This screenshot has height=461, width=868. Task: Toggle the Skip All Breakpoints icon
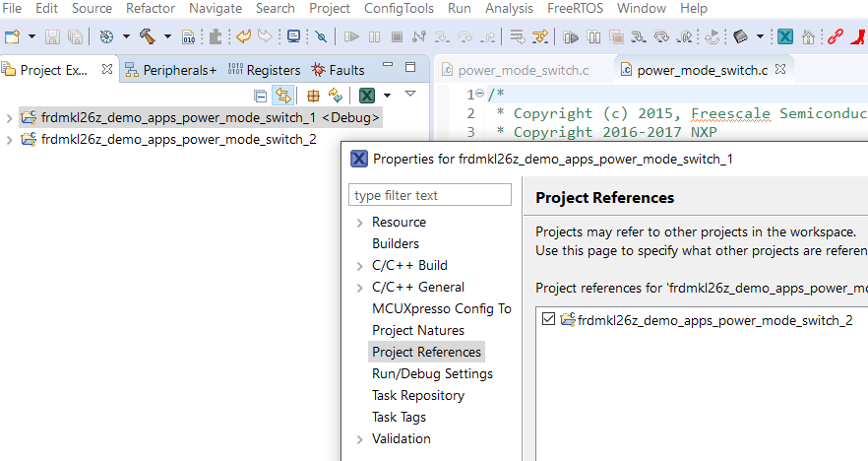click(x=321, y=37)
